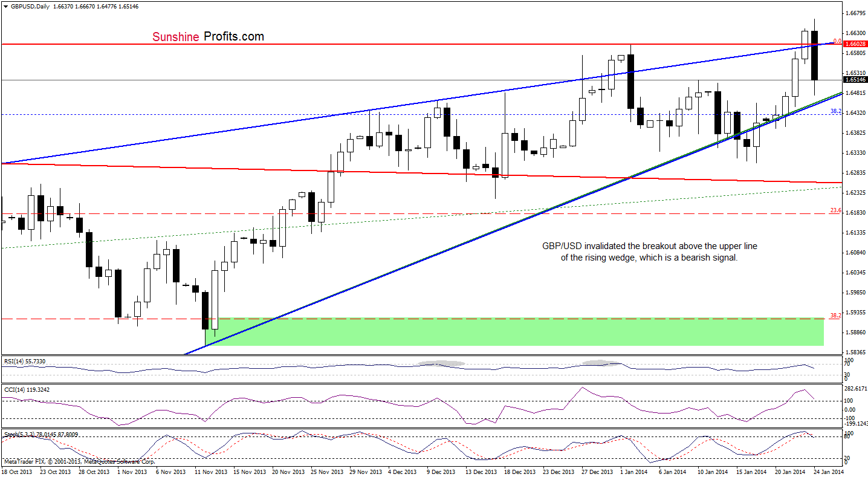Click the 6 Jan 2014 date label
This screenshot has width=868, height=477.
(x=673, y=471)
